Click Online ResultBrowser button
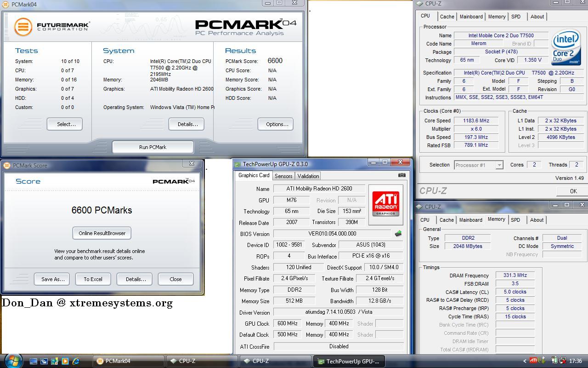 pos(102,233)
